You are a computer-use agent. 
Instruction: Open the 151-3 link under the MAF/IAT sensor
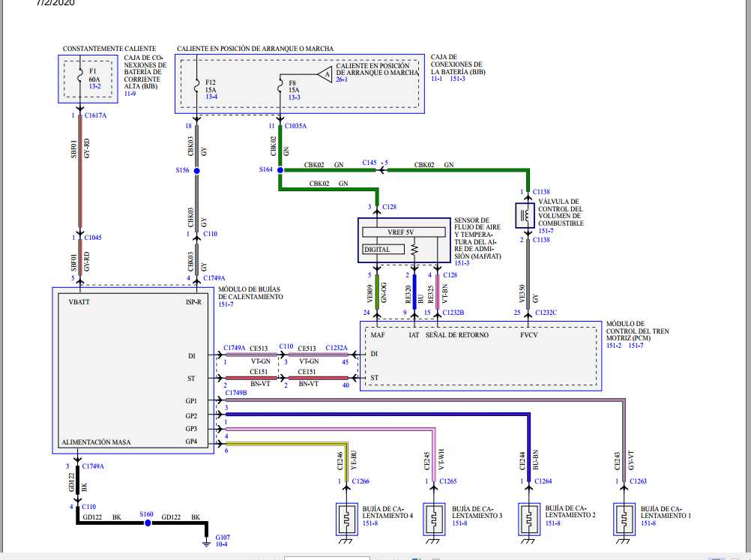tap(462, 263)
